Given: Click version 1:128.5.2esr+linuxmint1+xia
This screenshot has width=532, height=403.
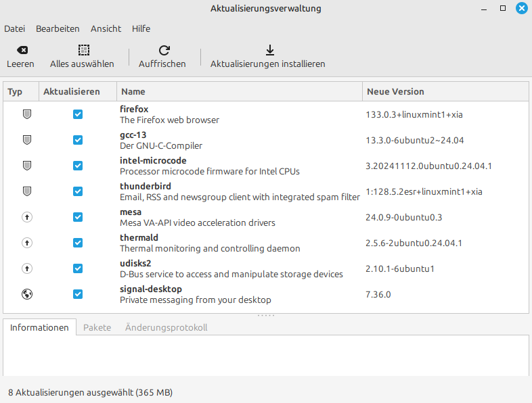Looking at the screenshot, I should [424, 192].
